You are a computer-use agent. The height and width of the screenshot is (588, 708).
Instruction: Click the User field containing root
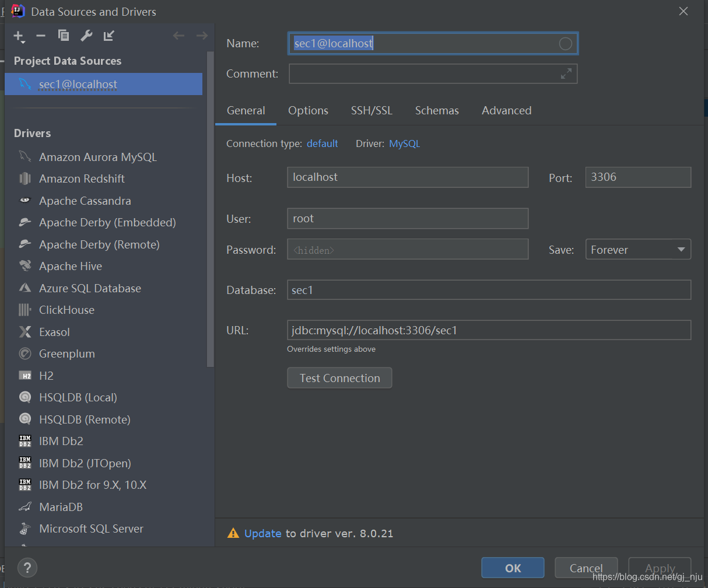[x=408, y=218]
